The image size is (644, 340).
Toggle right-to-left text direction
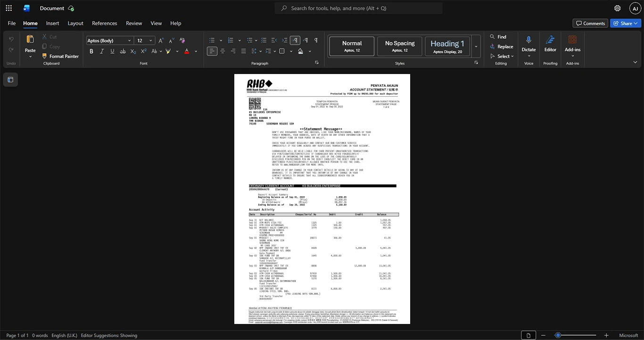[x=305, y=41]
